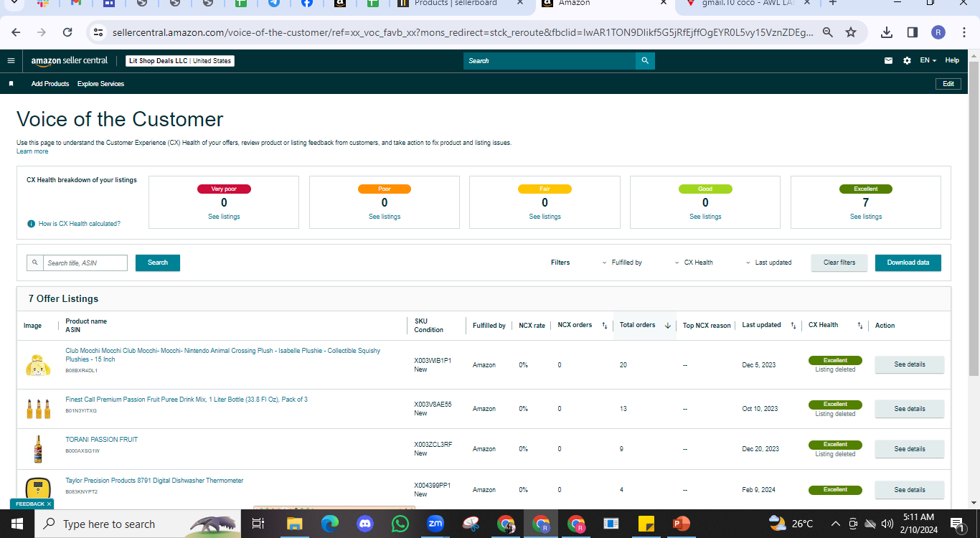Open the Last updated filter dropdown
Image resolution: width=980 pixels, height=538 pixels.
[768, 263]
